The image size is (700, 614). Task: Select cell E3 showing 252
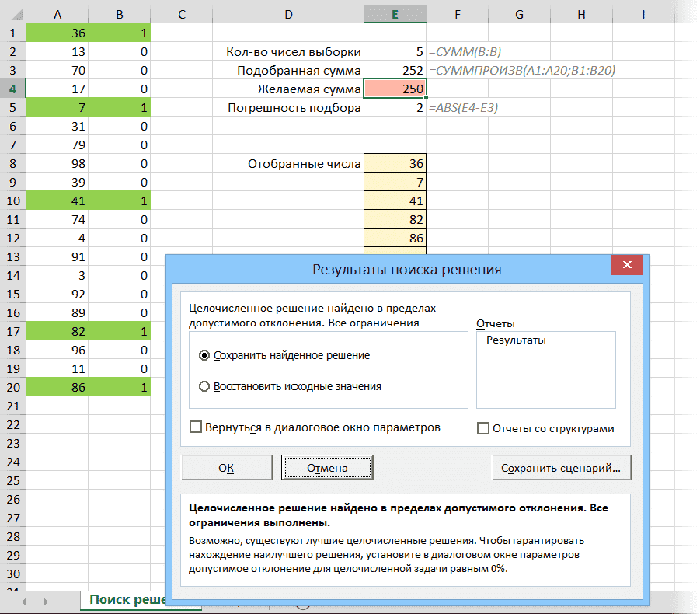coord(395,71)
